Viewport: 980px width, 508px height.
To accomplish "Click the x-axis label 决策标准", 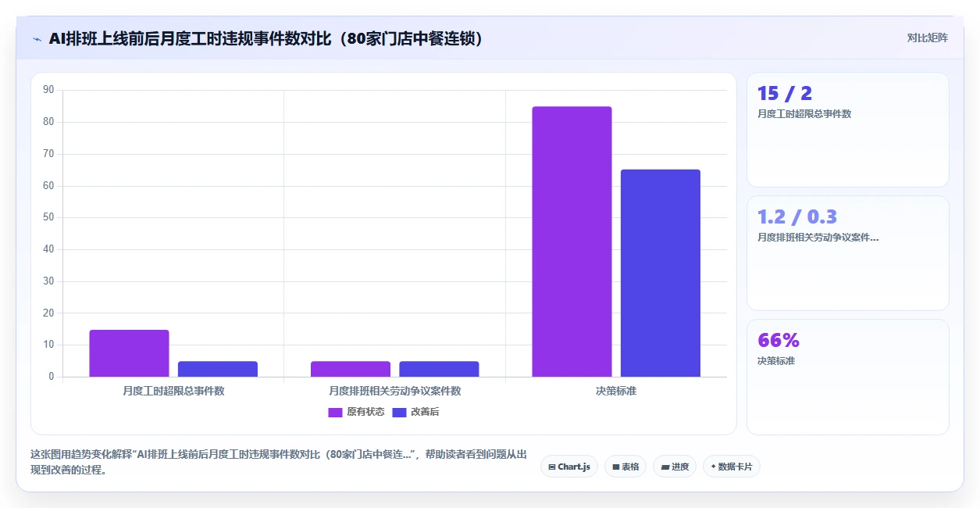I will [x=616, y=391].
